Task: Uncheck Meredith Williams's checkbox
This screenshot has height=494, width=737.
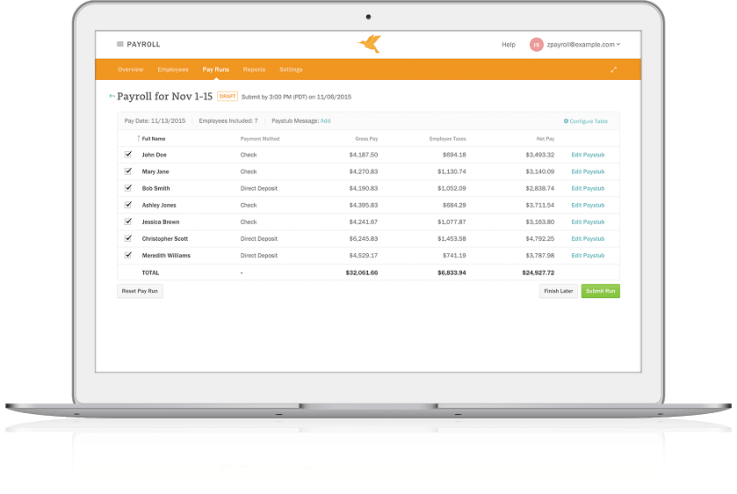Action: pyautogui.click(x=128, y=255)
